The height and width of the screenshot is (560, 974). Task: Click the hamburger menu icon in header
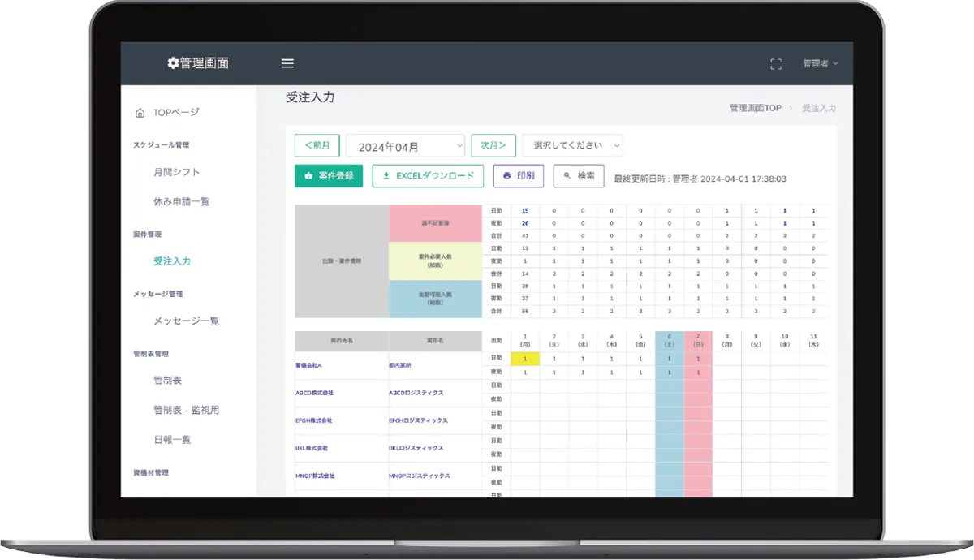tap(287, 63)
